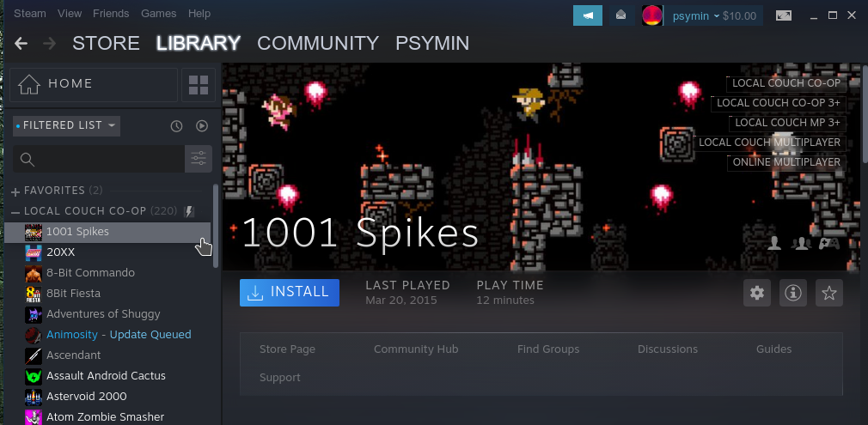This screenshot has width=868, height=425.
Task: Open the Support link
Action: (x=280, y=378)
